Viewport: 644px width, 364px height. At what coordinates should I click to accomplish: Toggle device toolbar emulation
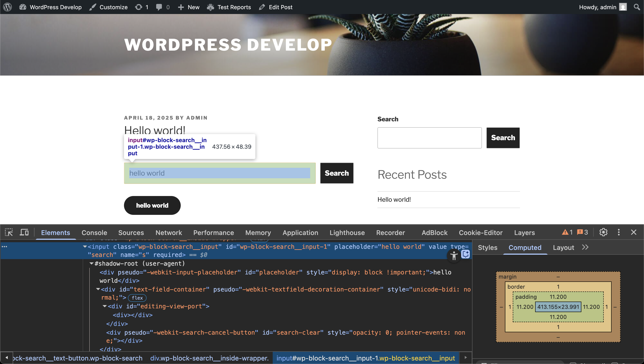(x=24, y=232)
